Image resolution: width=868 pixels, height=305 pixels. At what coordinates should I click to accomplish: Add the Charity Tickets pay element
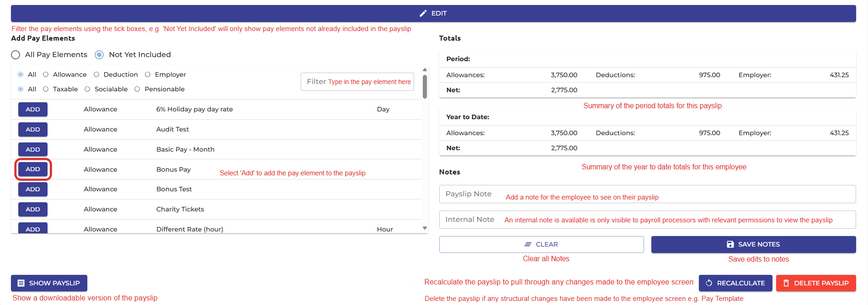(33, 209)
